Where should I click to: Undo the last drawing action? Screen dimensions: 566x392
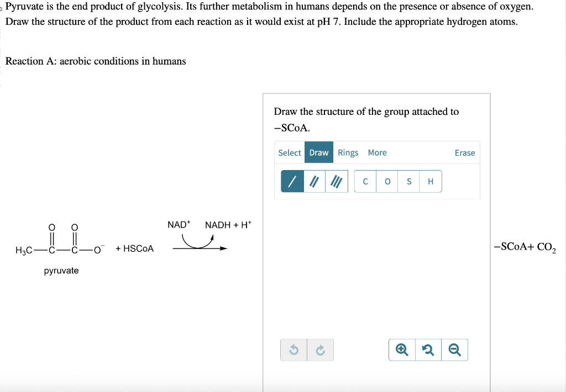[294, 349]
